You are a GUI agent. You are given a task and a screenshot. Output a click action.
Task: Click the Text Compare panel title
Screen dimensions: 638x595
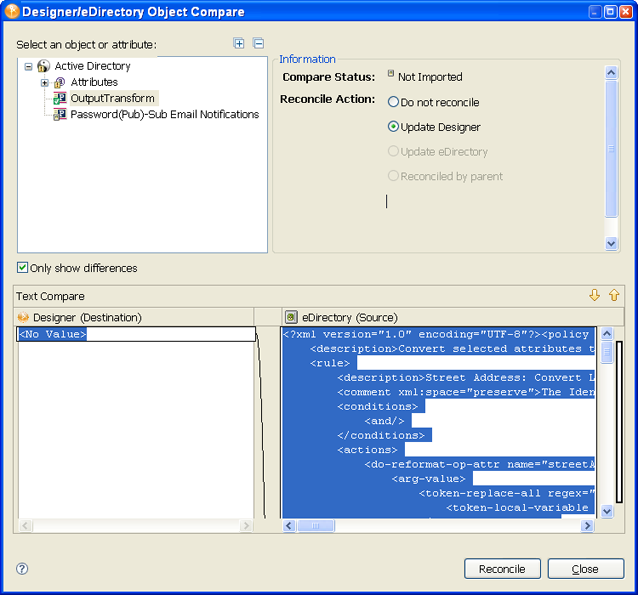50,296
